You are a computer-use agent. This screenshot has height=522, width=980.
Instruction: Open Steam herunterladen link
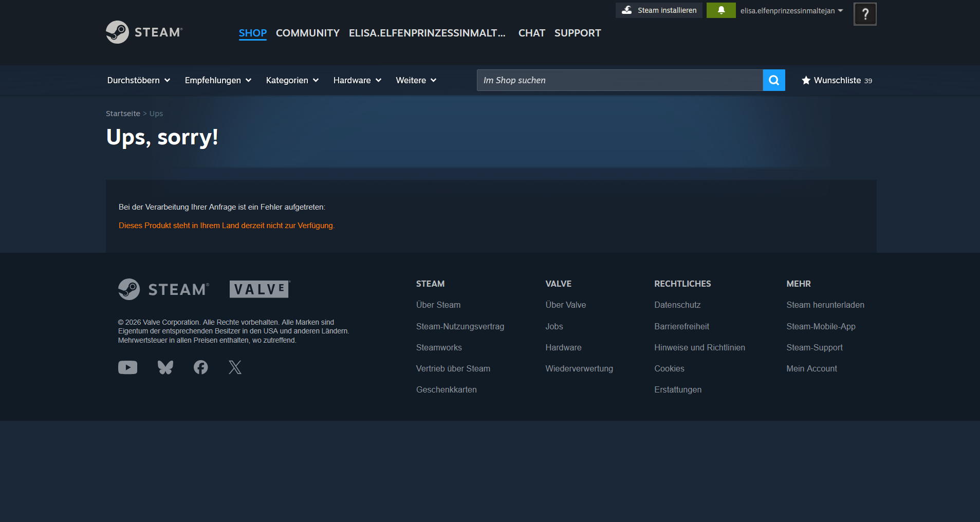point(825,305)
